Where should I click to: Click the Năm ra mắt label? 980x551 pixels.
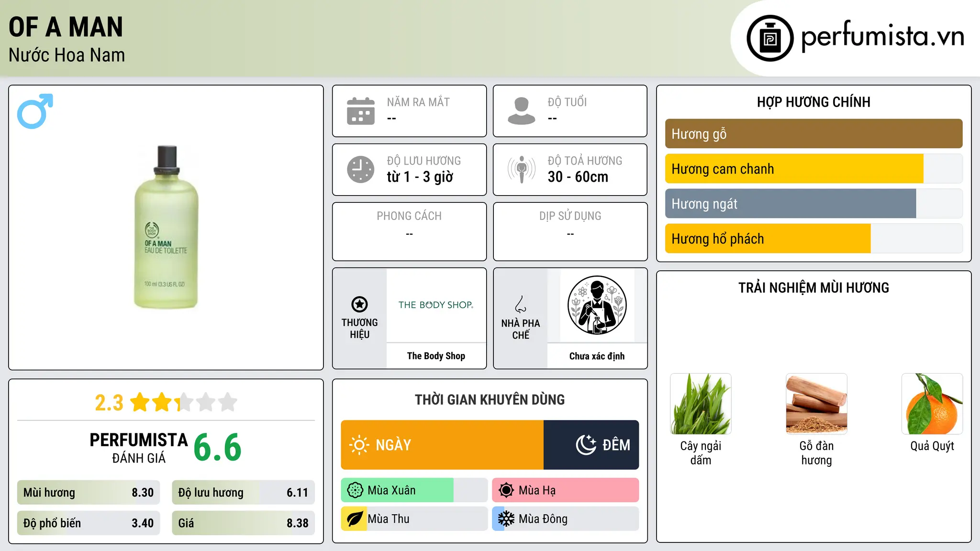coord(418,102)
